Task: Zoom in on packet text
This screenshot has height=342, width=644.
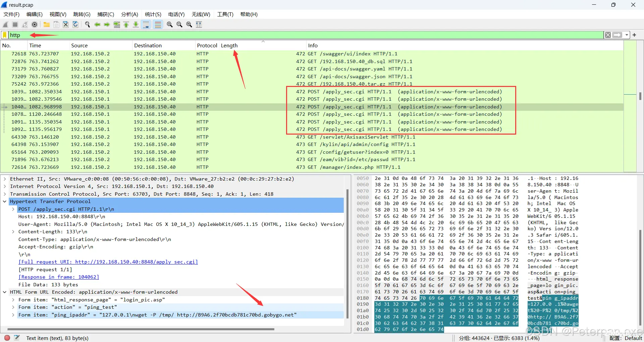Action: [170, 25]
